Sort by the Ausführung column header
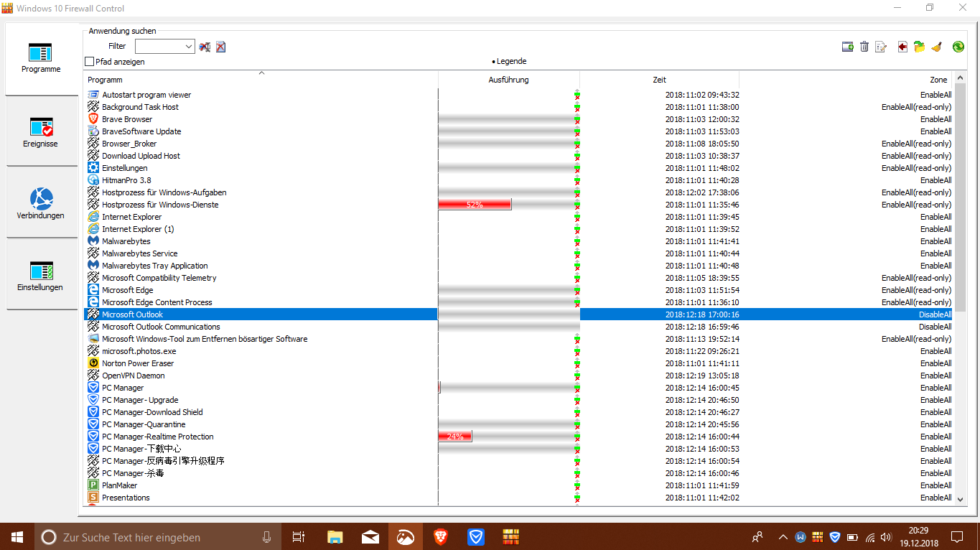The height and width of the screenshot is (550, 980). tap(509, 80)
